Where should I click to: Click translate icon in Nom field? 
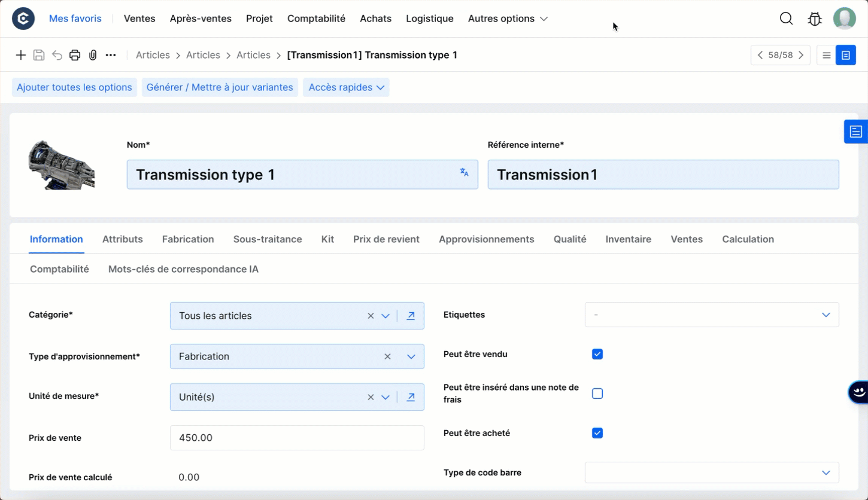click(464, 172)
